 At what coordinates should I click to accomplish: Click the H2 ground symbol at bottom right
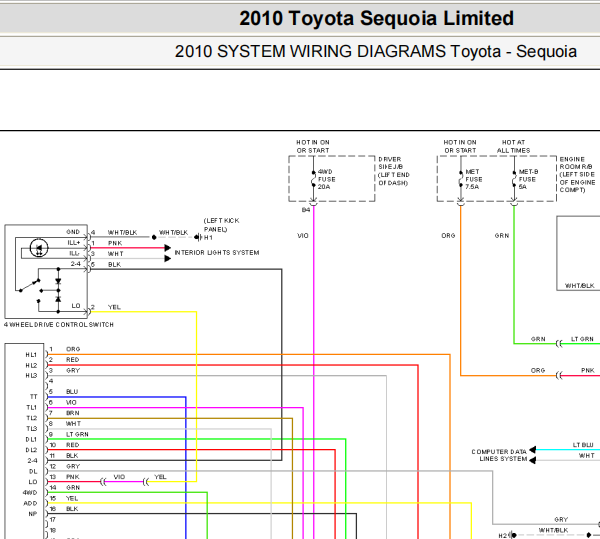(514, 535)
